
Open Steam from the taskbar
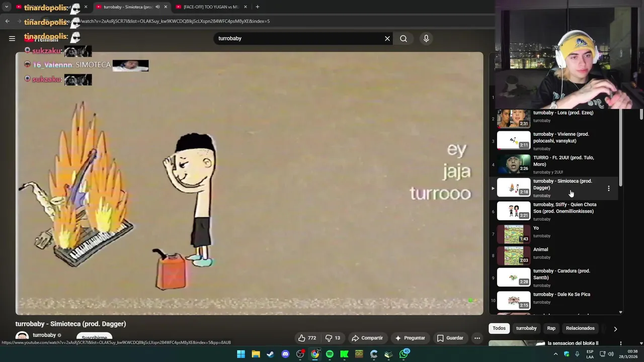tap(271, 354)
